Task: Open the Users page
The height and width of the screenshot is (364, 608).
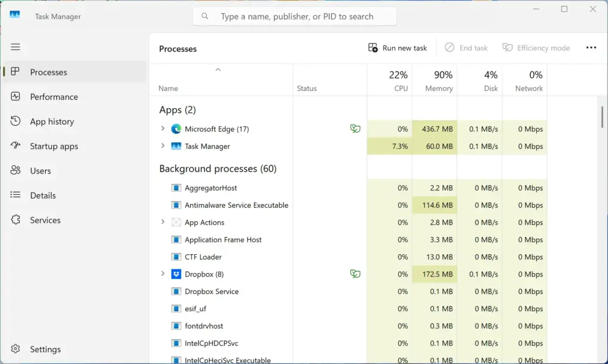Action: click(x=74, y=170)
